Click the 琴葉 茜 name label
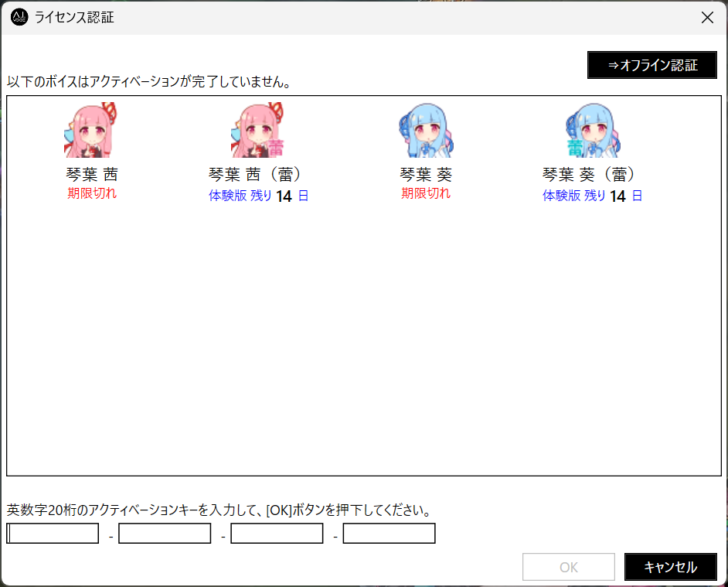 pyautogui.click(x=92, y=174)
